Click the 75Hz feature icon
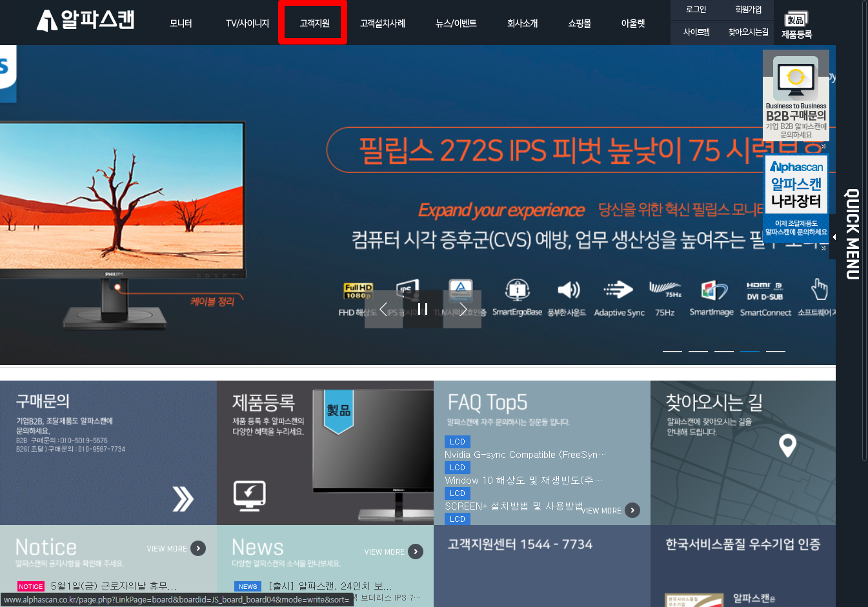The image size is (868, 607). [665, 290]
